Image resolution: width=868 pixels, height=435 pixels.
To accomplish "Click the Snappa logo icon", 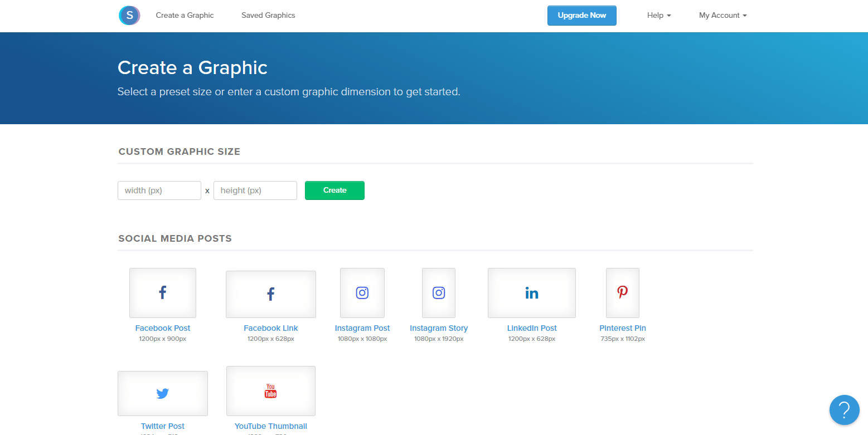I will (x=129, y=16).
